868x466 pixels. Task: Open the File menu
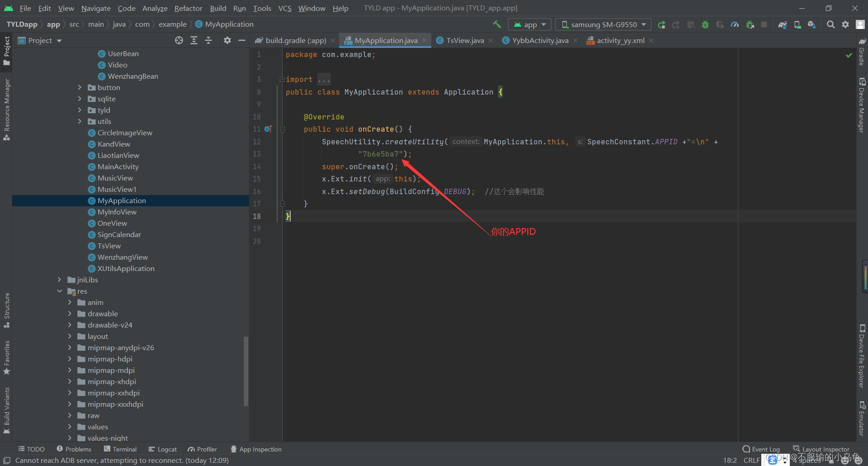point(25,8)
